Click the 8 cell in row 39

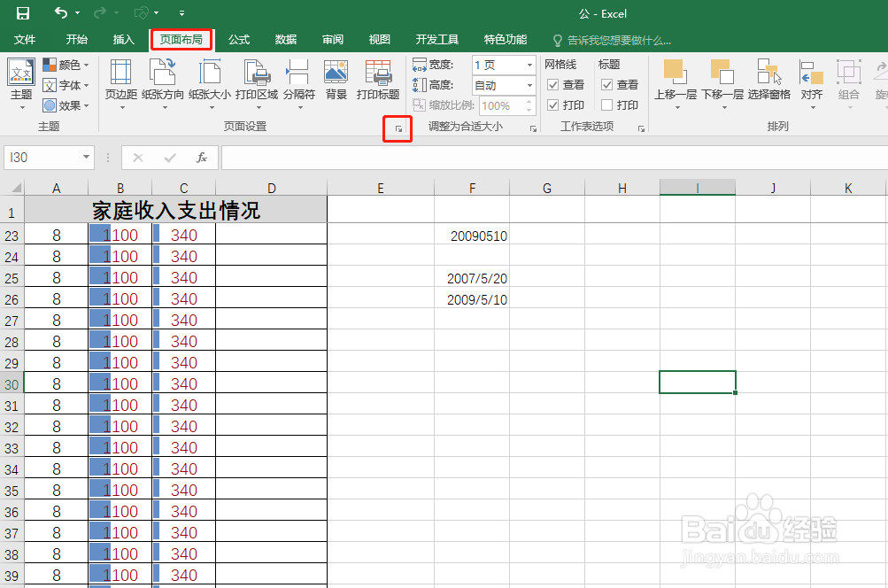pos(56,575)
